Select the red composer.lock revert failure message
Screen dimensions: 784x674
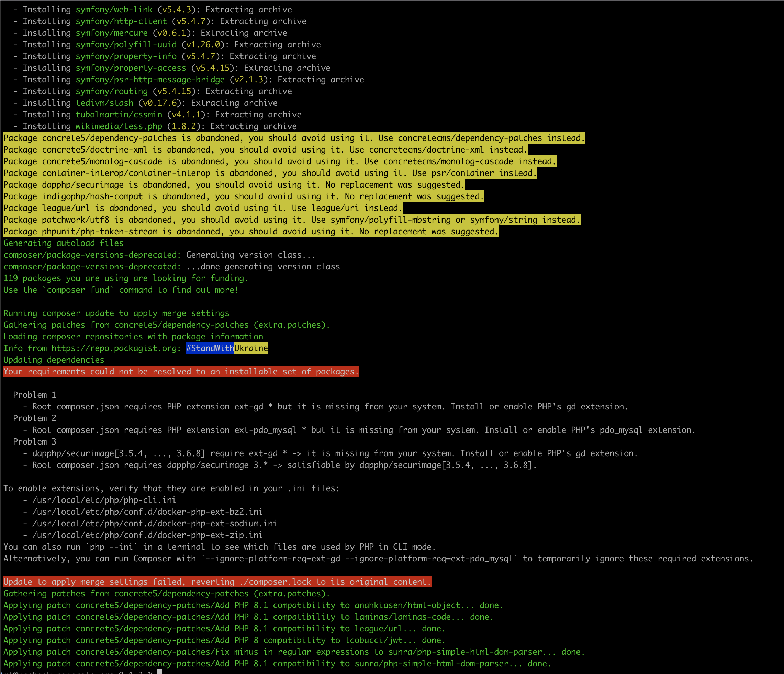coord(217,582)
